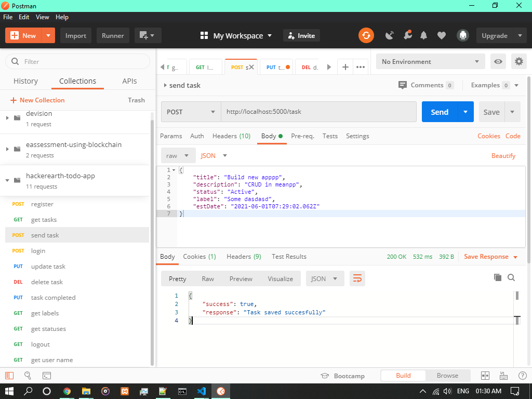
Task: Move request tabs left with arrow
Action: click(163, 67)
